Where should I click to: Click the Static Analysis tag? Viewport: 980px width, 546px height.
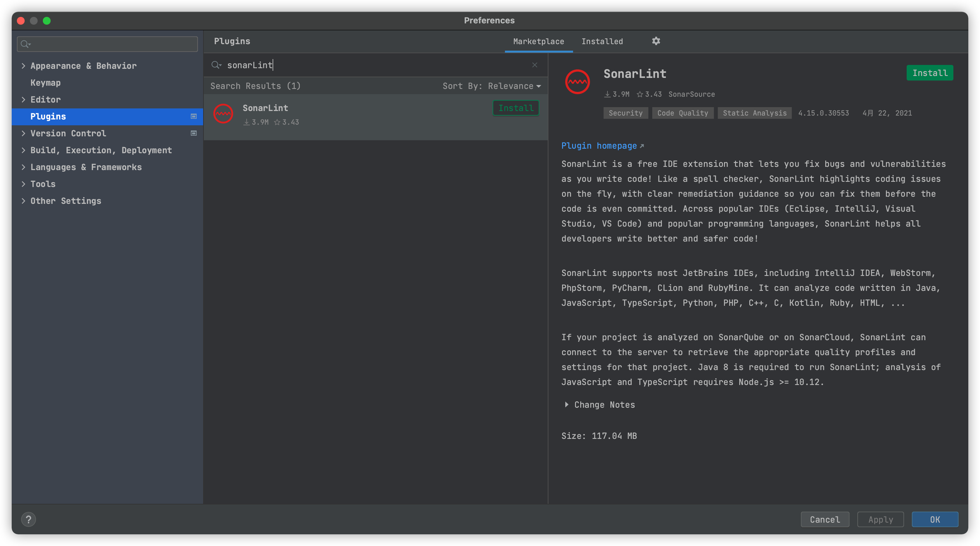click(x=754, y=113)
